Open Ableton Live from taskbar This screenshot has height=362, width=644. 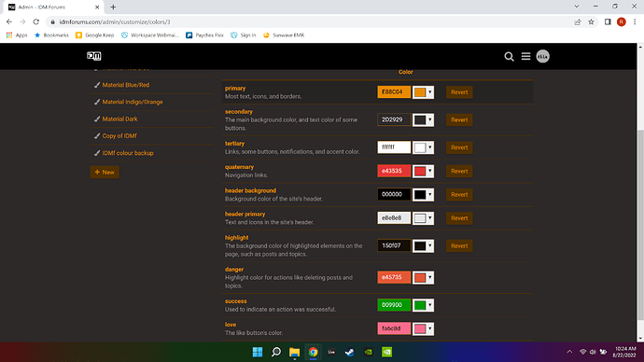click(x=331, y=352)
